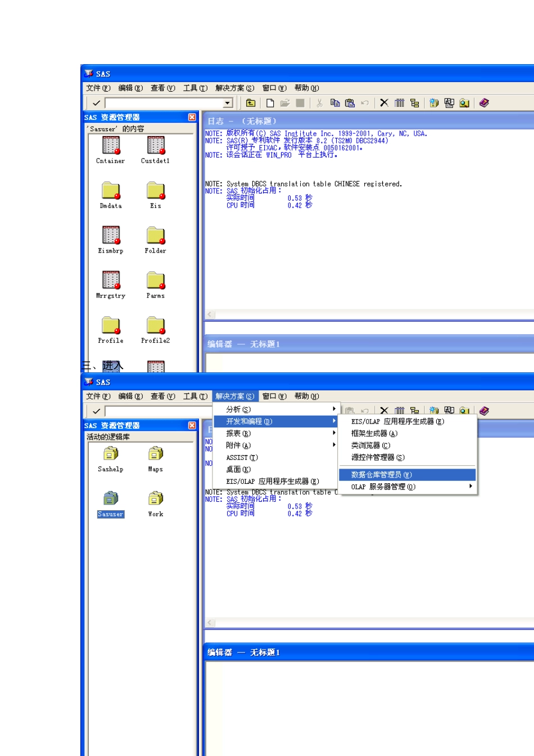534x756 pixels.
Task: Select 桌面(K) in the 解决方案 menu
Action: [276, 470]
